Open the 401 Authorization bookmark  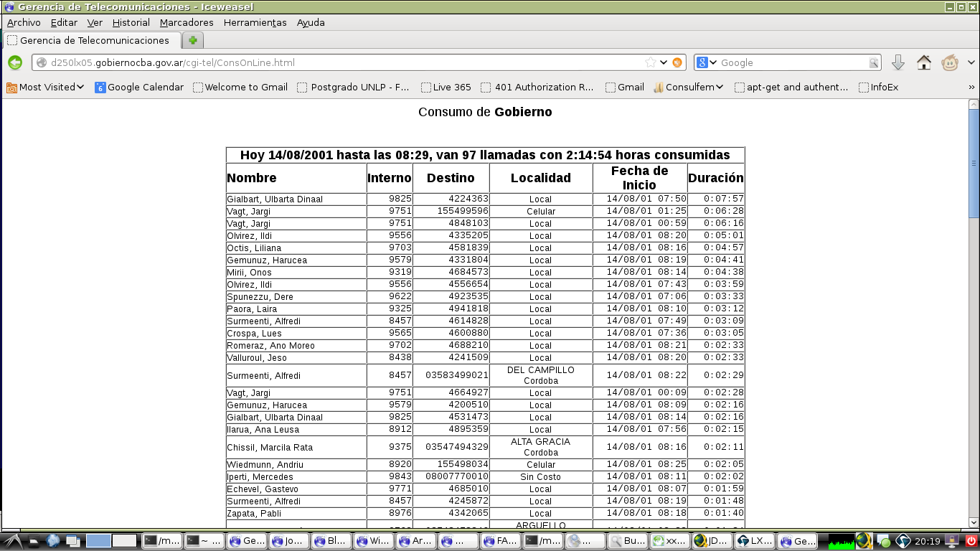coord(537,87)
